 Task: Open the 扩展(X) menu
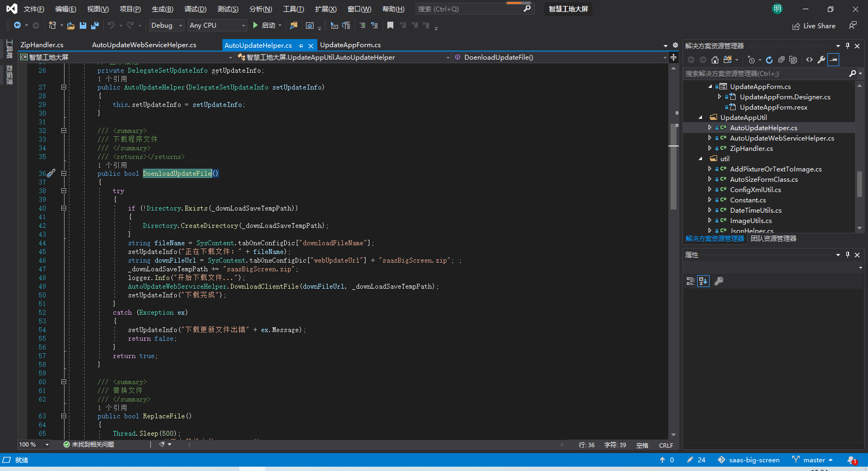[325, 9]
